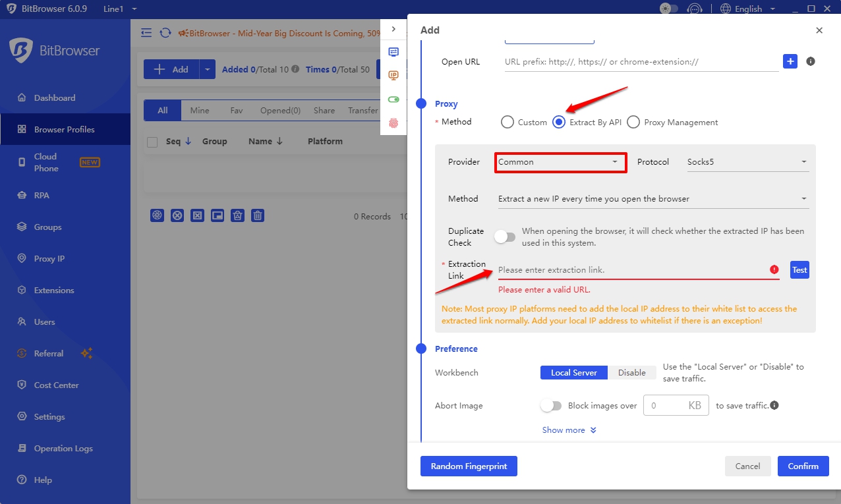Select the Custom proxy method radio
841x504 pixels.
507,122
